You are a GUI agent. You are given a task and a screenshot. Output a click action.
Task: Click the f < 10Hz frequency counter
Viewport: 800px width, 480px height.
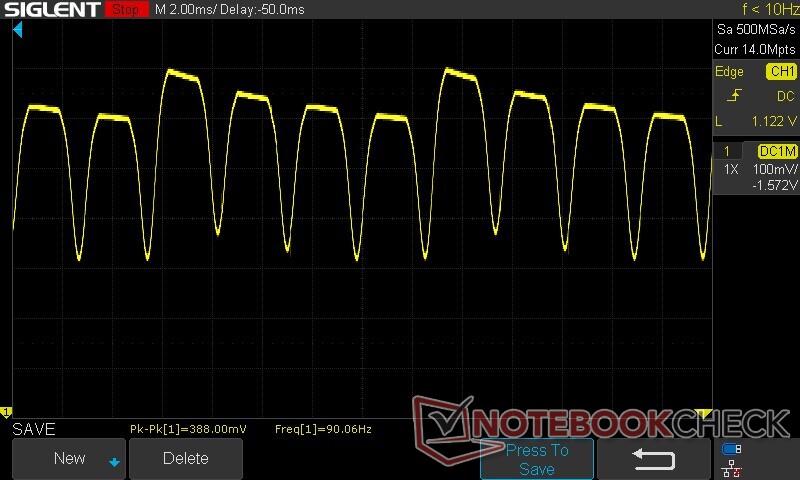click(770, 9)
